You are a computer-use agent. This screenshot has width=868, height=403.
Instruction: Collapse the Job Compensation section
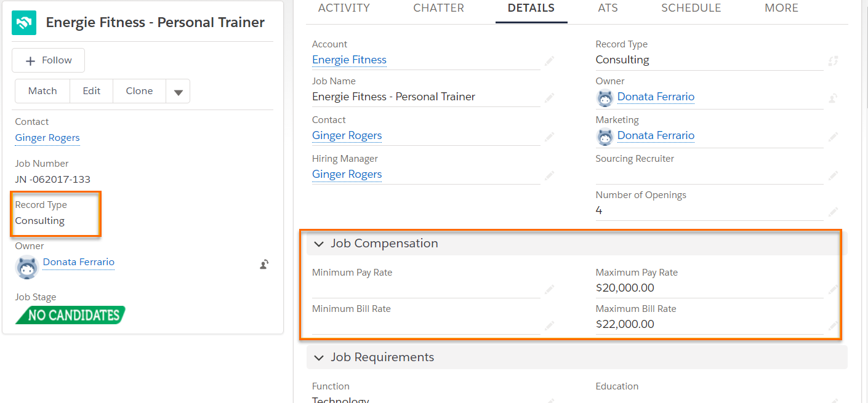click(319, 244)
